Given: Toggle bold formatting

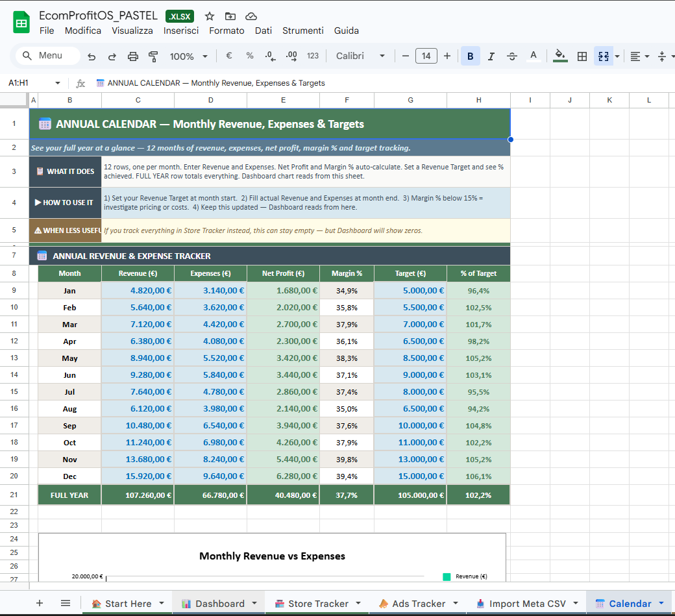Looking at the screenshot, I should [470, 56].
